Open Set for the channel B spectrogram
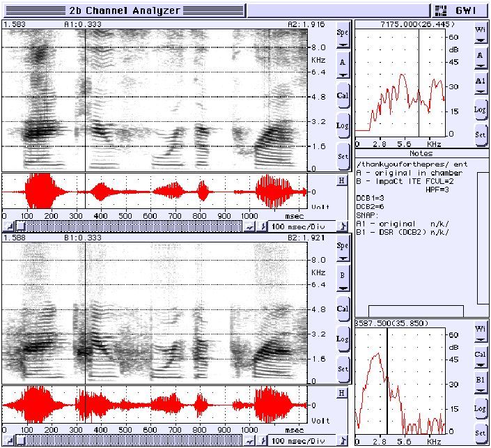The width and height of the screenshot is (491, 448). click(343, 369)
